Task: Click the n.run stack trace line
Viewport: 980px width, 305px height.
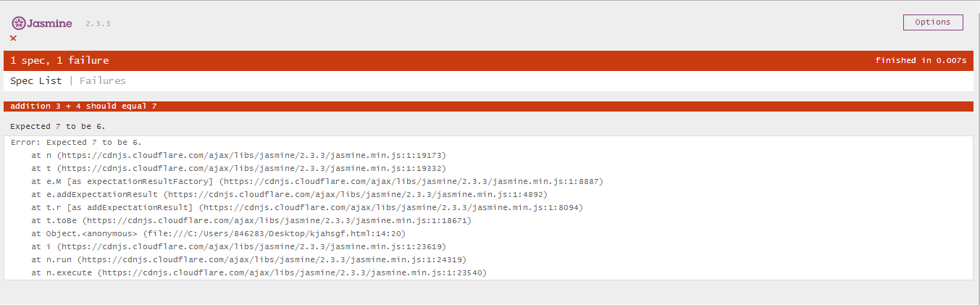Action: coord(248,259)
